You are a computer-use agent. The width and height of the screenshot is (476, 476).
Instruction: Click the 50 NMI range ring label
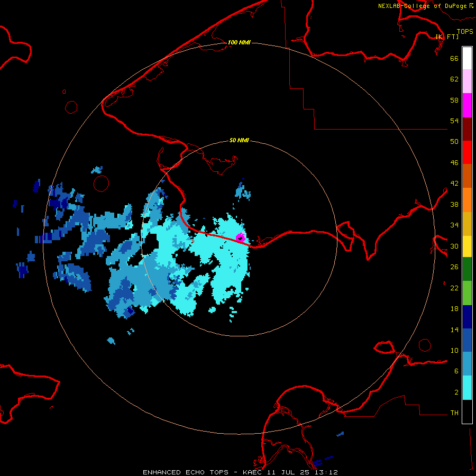[239, 140]
